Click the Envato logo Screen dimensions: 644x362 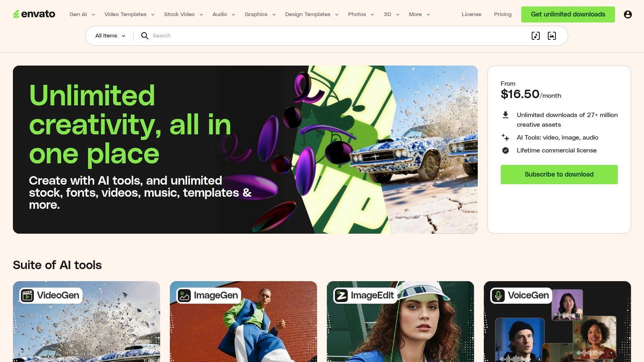(34, 14)
